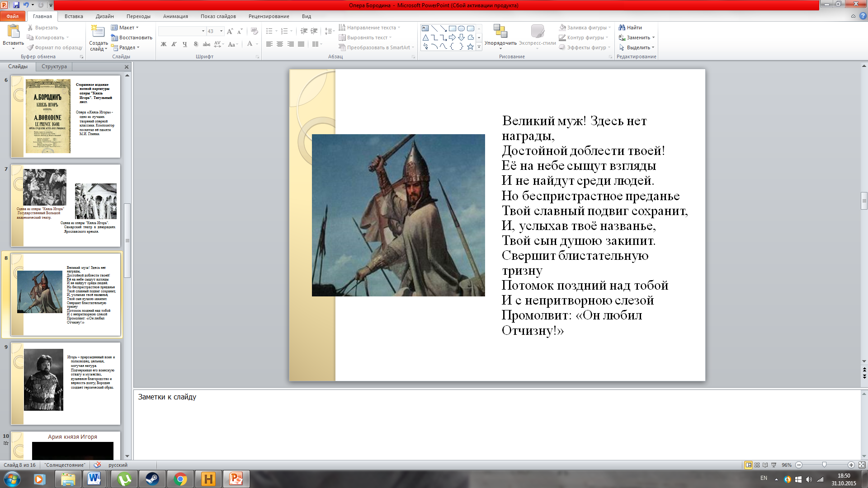Switch to Анимация ribbon tab
This screenshot has width=868, height=488.
click(175, 16)
